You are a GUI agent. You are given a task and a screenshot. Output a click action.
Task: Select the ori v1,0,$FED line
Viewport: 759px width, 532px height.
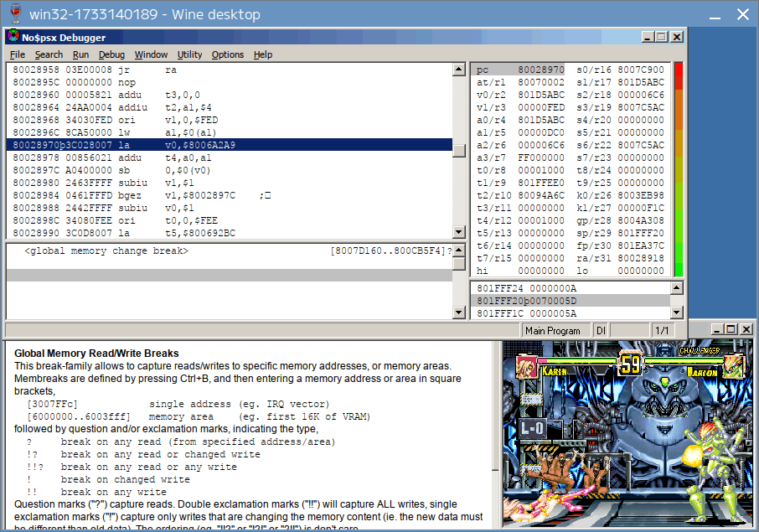click(x=230, y=120)
